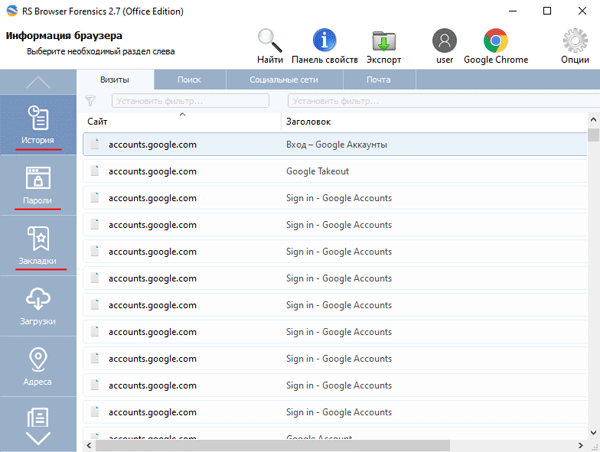This screenshot has height=452, width=600.
Task: Click vertical scrollbar up arrow
Action: pyautogui.click(x=593, y=120)
